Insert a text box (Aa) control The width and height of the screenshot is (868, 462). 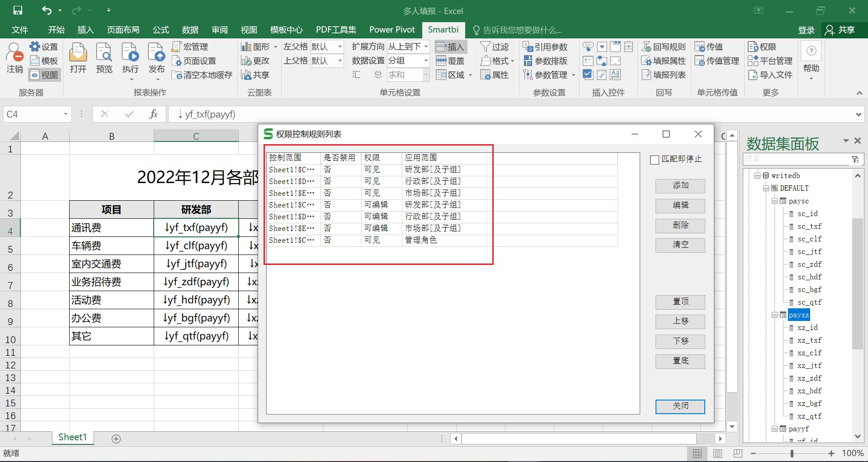pyautogui.click(x=615, y=75)
